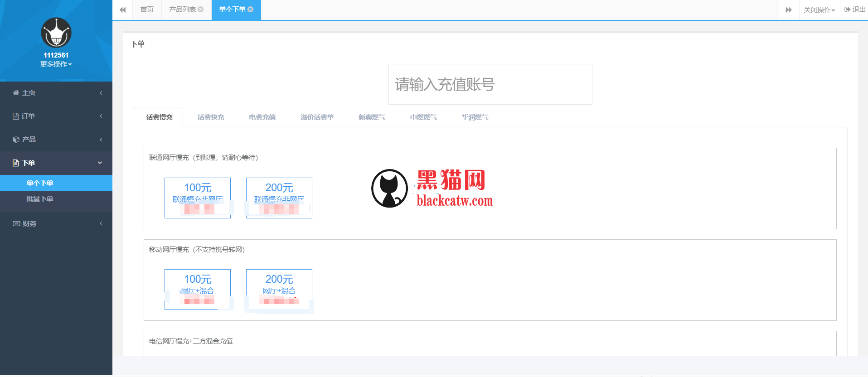868x377 pixels.
Task: Expand the 产品 sidebar menu chevron
Action: pos(101,140)
